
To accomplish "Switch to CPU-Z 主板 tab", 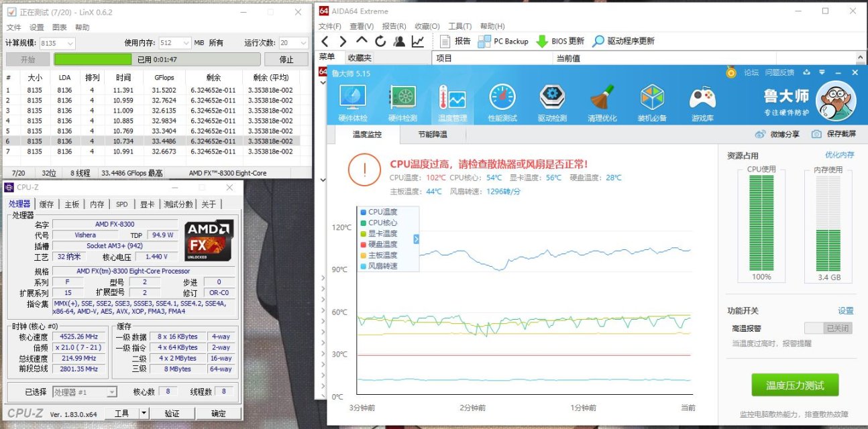I will pos(72,204).
